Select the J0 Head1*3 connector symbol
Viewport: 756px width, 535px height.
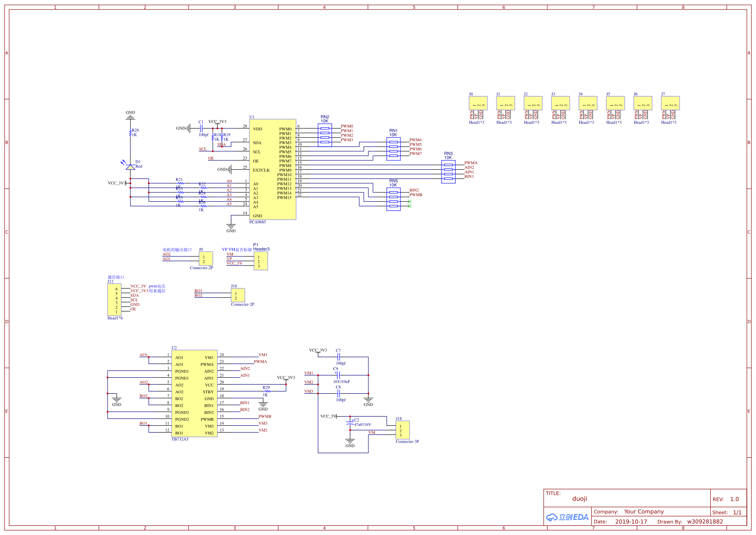[x=478, y=103]
